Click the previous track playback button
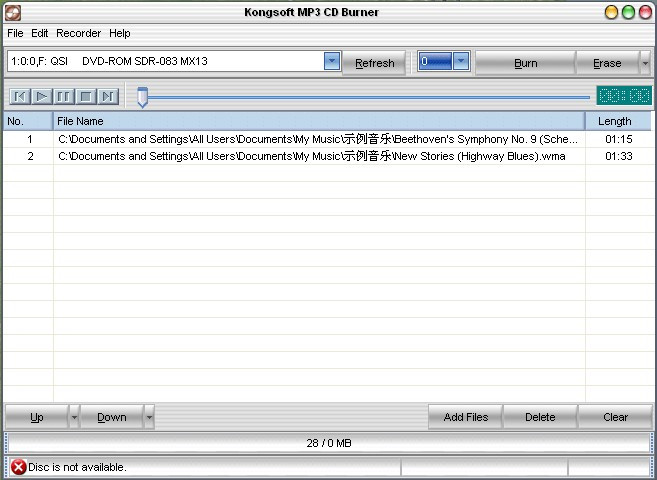The width and height of the screenshot is (657, 480). coord(20,97)
